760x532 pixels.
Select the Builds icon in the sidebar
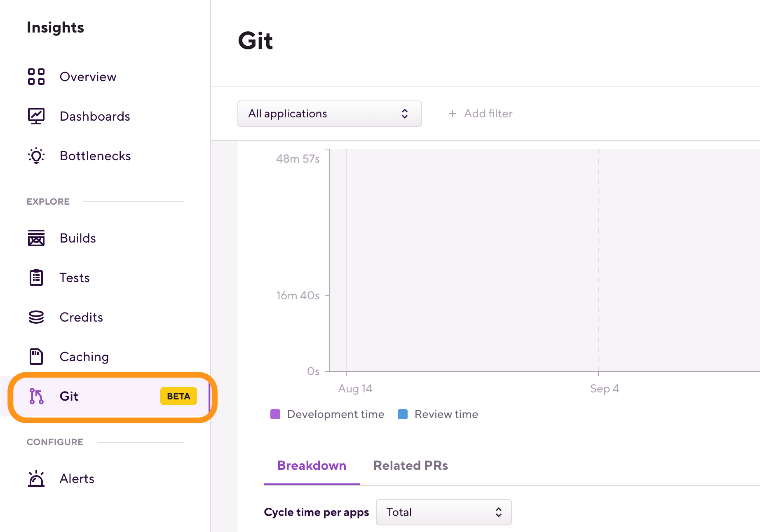point(36,238)
